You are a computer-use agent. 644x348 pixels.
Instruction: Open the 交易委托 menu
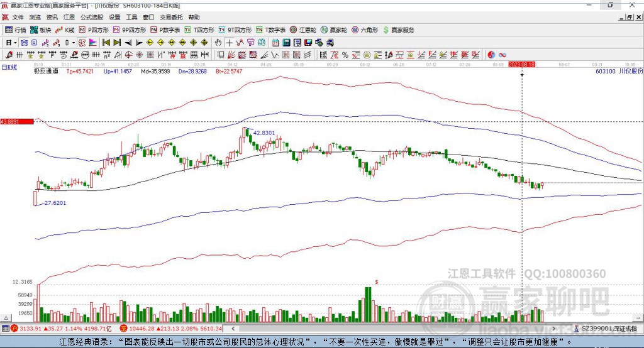coord(171,17)
